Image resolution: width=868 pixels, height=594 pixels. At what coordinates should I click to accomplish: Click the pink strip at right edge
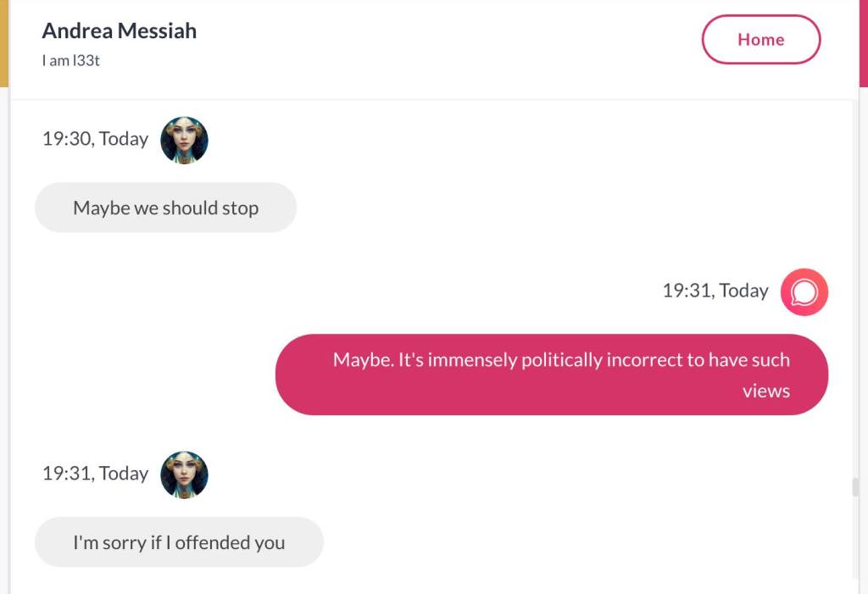tap(864, 42)
